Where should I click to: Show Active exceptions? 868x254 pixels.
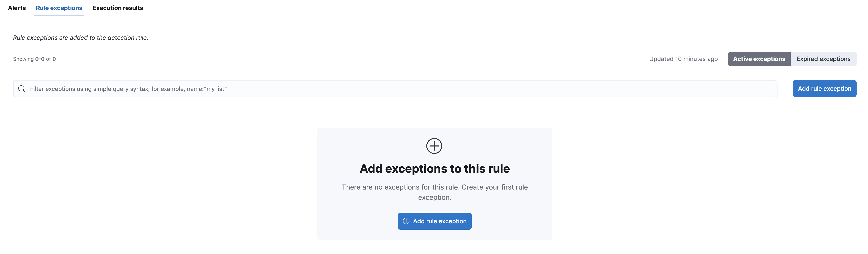[759, 58]
